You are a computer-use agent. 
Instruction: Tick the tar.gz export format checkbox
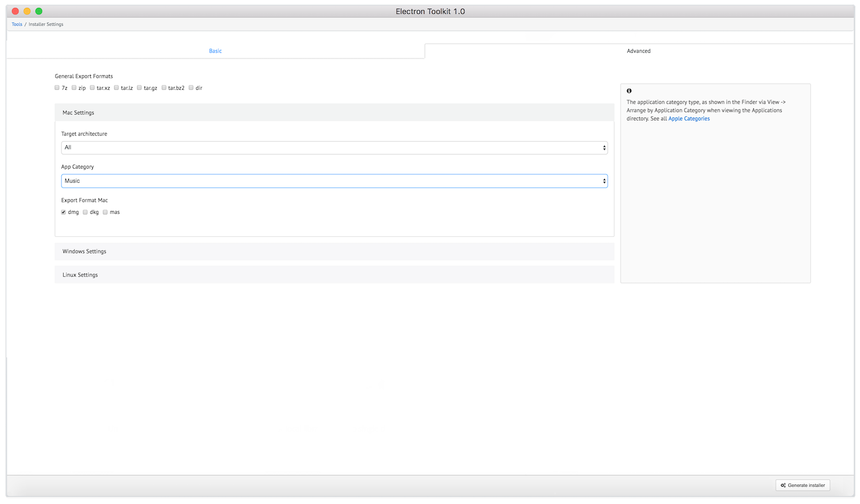[x=139, y=88]
